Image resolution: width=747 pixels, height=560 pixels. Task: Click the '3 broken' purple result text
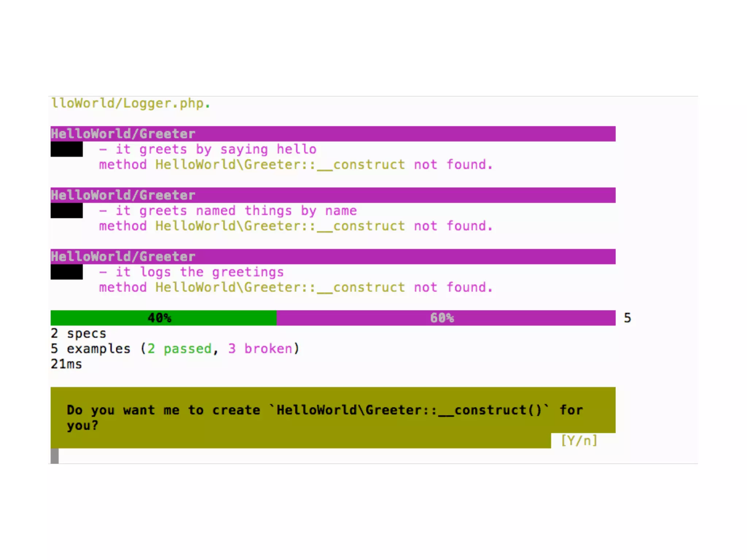(260, 349)
